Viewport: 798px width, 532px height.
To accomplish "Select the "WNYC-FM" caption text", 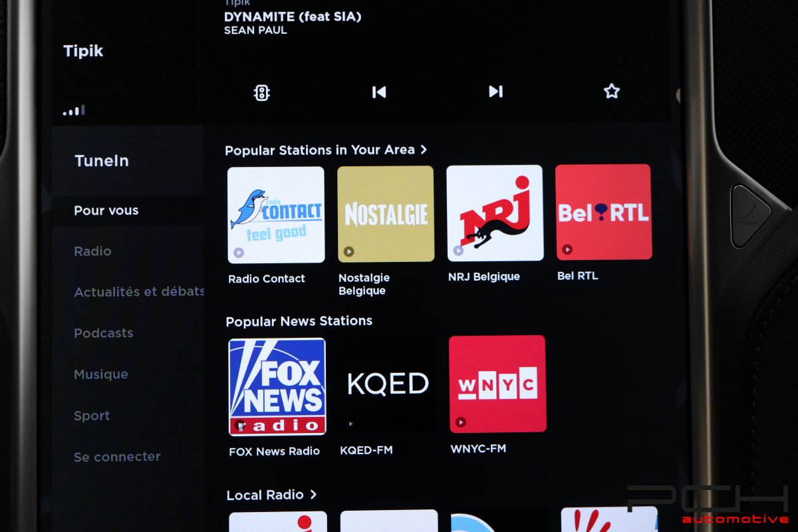I will click(x=478, y=449).
